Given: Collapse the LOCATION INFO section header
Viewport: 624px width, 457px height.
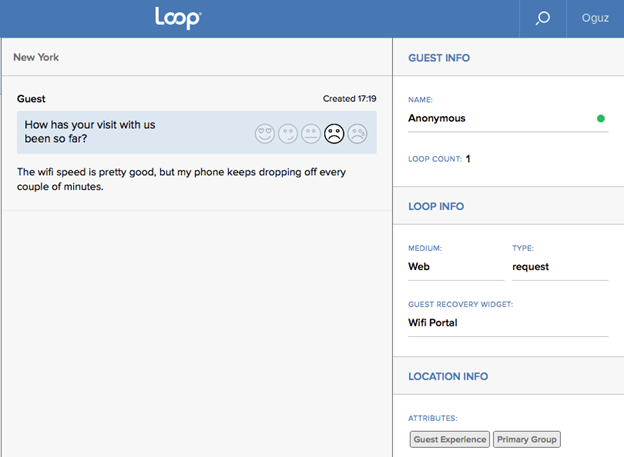Looking at the screenshot, I should click(x=508, y=376).
